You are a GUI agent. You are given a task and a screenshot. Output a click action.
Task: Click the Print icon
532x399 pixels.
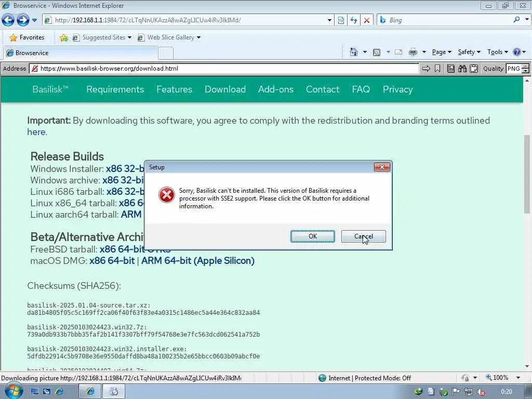(413, 52)
